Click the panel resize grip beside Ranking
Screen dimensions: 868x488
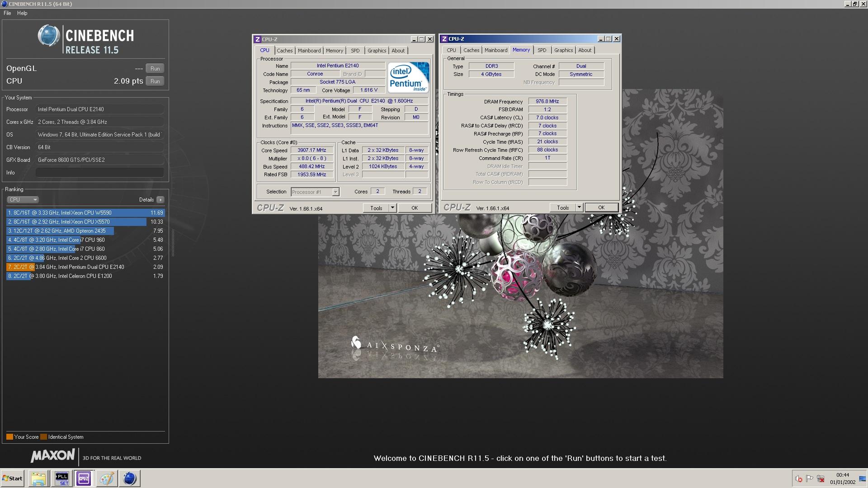tap(173, 243)
